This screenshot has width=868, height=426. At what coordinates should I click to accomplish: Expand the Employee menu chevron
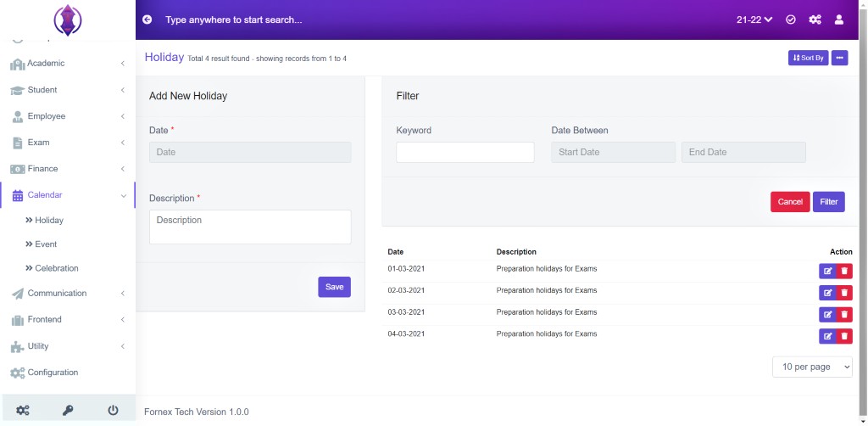[x=122, y=116]
